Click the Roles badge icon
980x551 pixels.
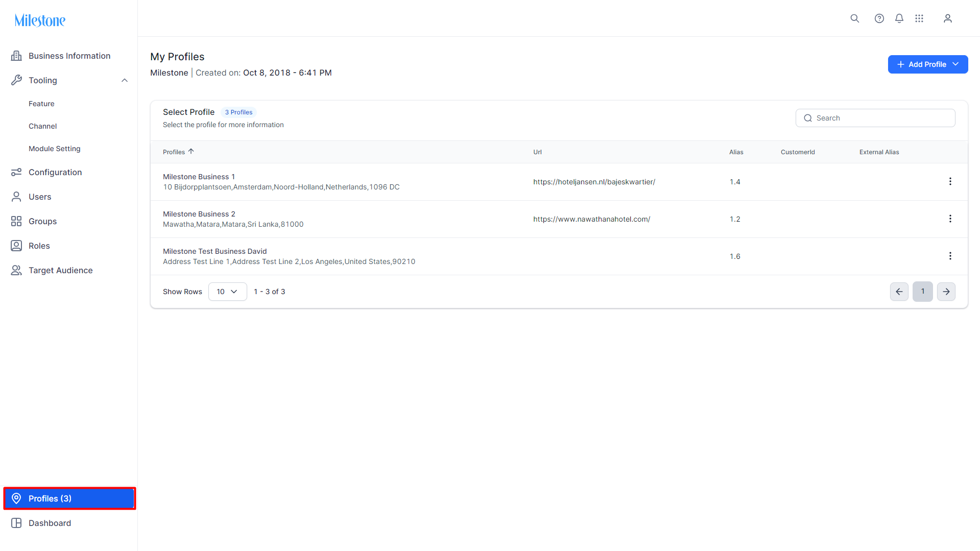point(16,246)
